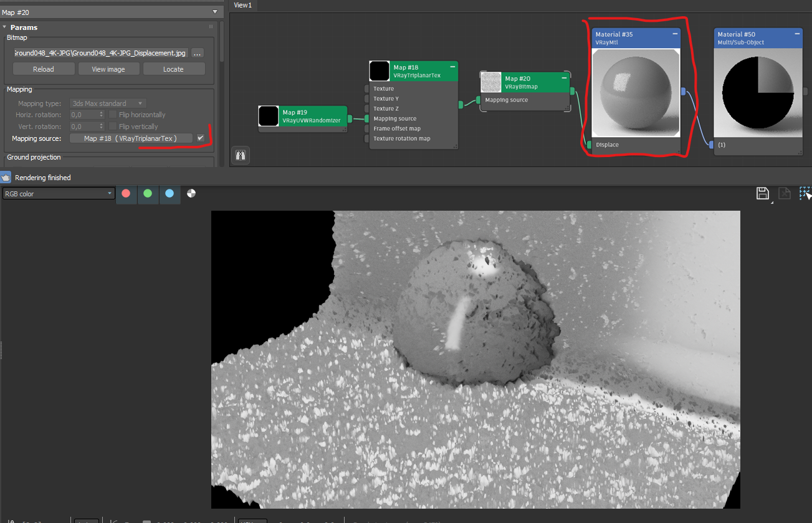Click the bitmap file path field
Image resolution: width=812 pixels, height=523 pixels.
pos(100,53)
